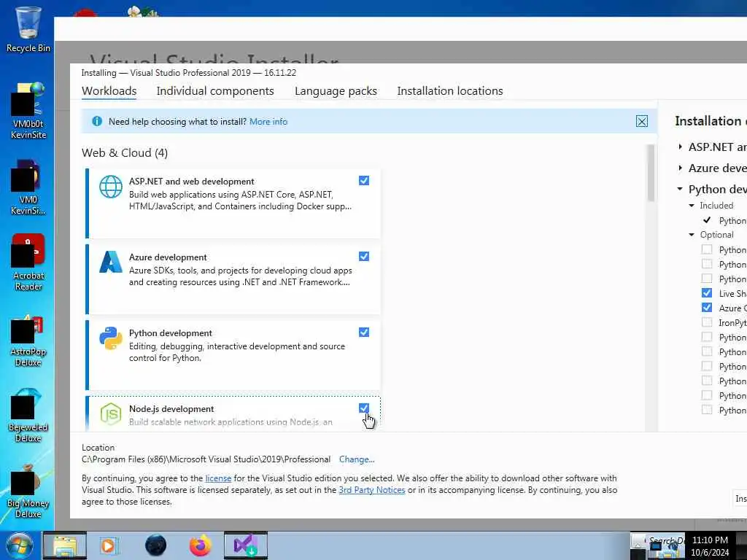The width and height of the screenshot is (747, 560).
Task: Dismiss the help banner with X icon
Action: click(642, 122)
